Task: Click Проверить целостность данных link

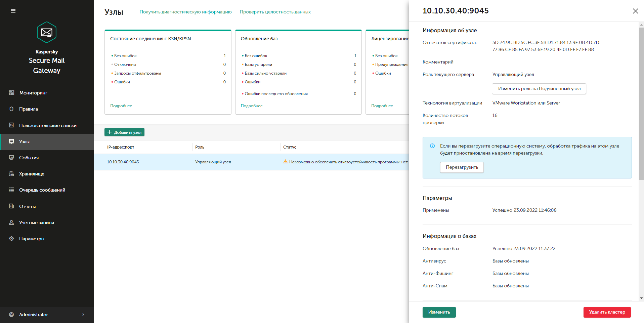Action: (275, 12)
